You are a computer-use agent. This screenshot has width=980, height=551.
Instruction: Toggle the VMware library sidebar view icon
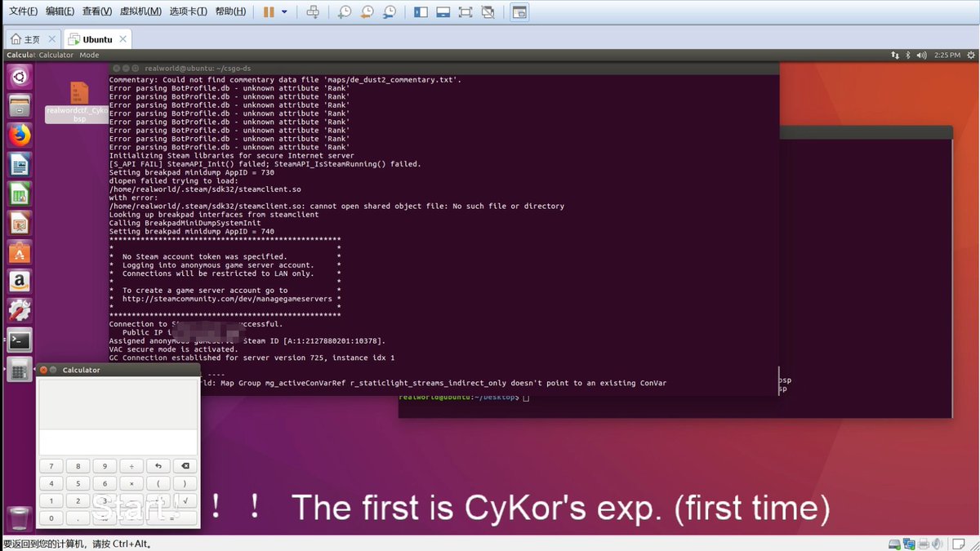coord(421,11)
